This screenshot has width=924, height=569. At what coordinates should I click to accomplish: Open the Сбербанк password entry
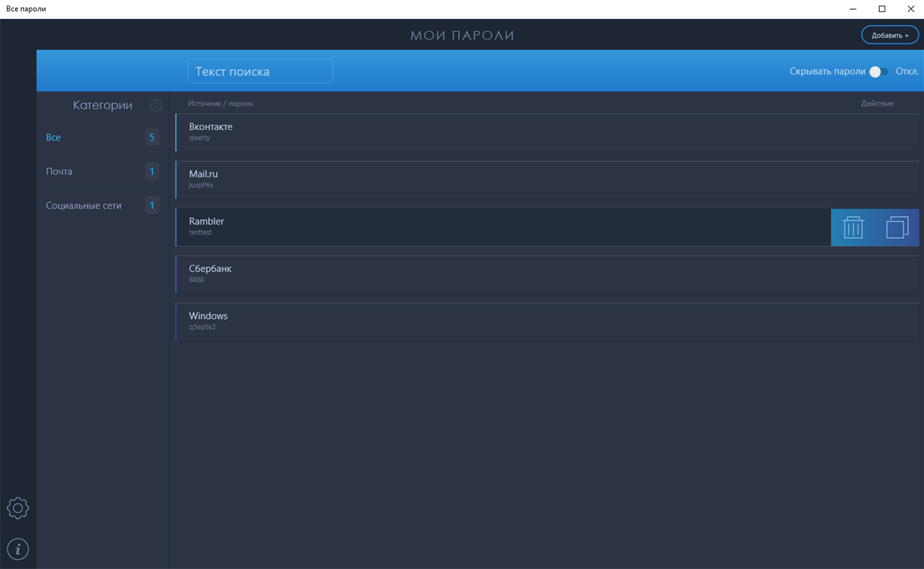pyautogui.click(x=547, y=274)
